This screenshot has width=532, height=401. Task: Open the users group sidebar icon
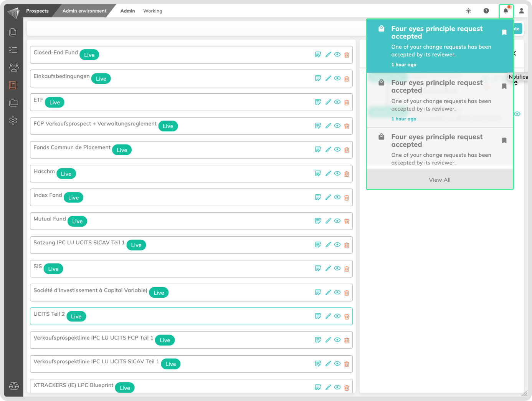coord(13,68)
